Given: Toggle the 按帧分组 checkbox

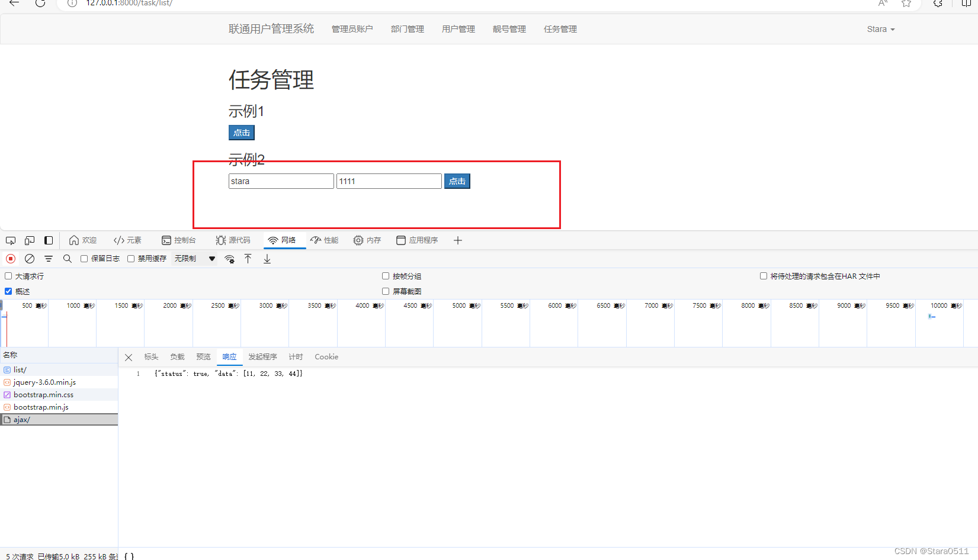Looking at the screenshot, I should pyautogui.click(x=386, y=276).
